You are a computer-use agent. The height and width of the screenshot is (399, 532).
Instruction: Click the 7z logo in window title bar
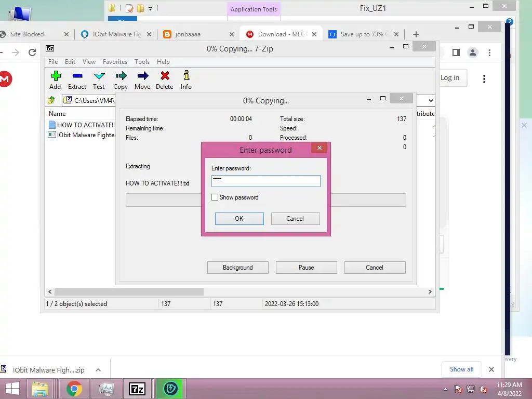pos(50,48)
